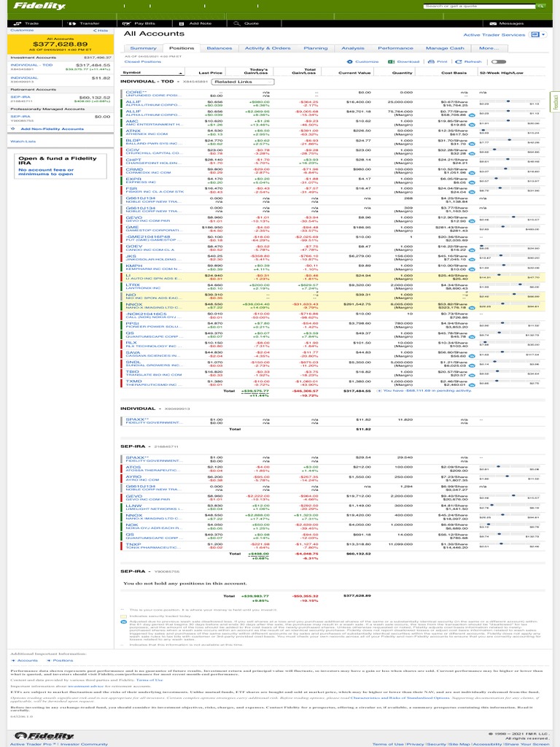Click wash sale W icon in FSR row
Image resolution: width=560 pixels, height=747 pixels.
[x=472, y=192]
